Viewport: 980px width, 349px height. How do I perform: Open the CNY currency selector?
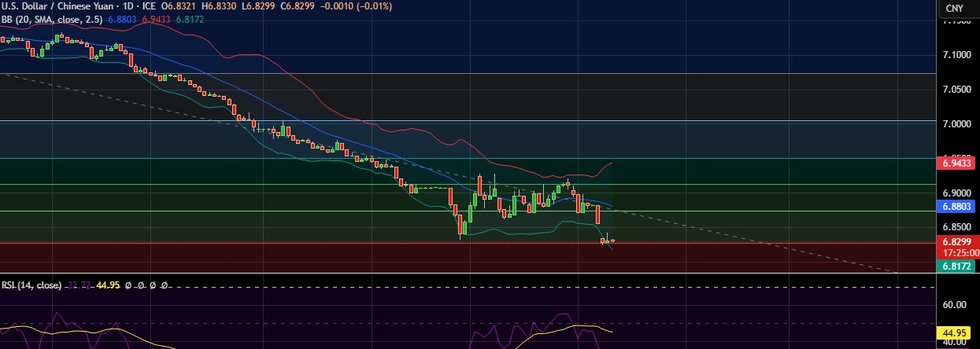tap(954, 8)
